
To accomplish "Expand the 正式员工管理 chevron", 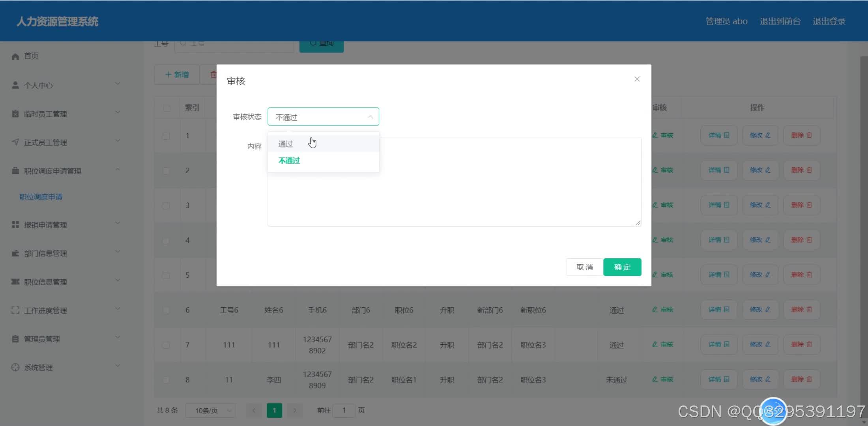I will (x=117, y=141).
